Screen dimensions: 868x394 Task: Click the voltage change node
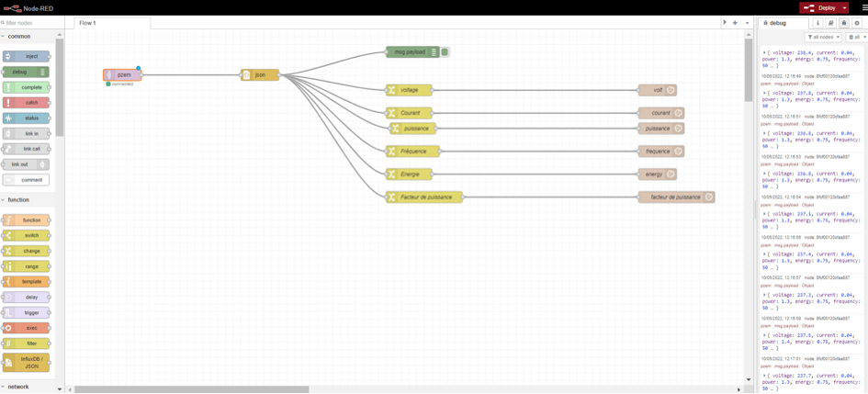409,90
